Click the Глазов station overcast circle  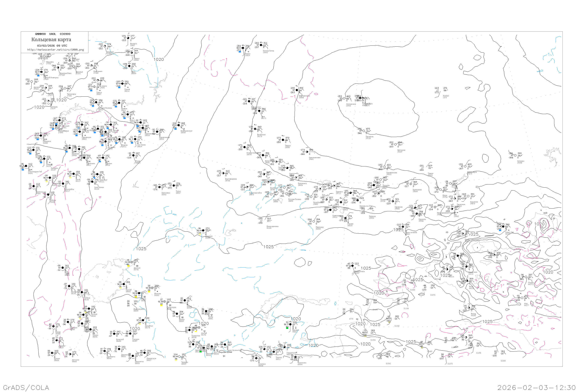tap(122, 84)
